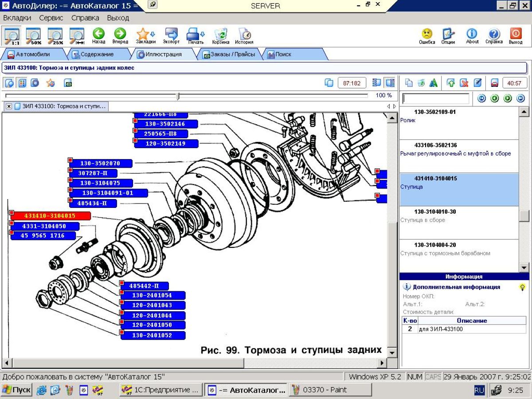This screenshot has height=399, width=532.
Task: Click the Справка help icon
Action: 494,35
